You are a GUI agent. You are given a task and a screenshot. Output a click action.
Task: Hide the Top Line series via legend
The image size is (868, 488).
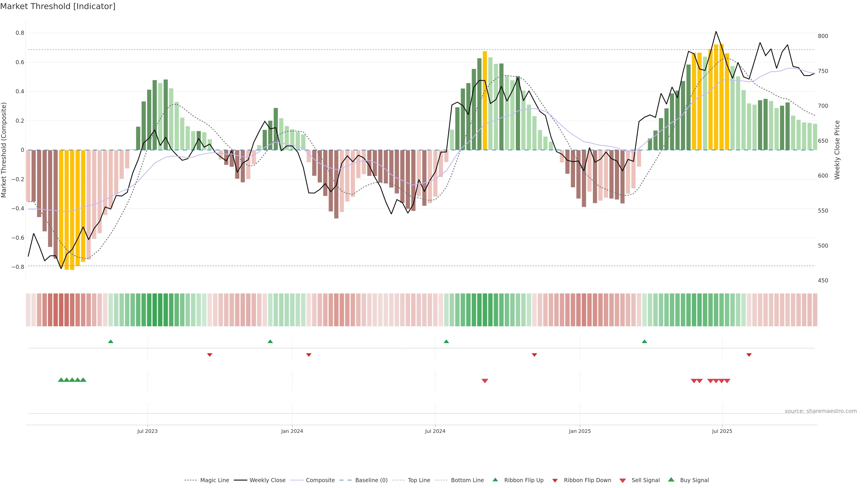(419, 480)
